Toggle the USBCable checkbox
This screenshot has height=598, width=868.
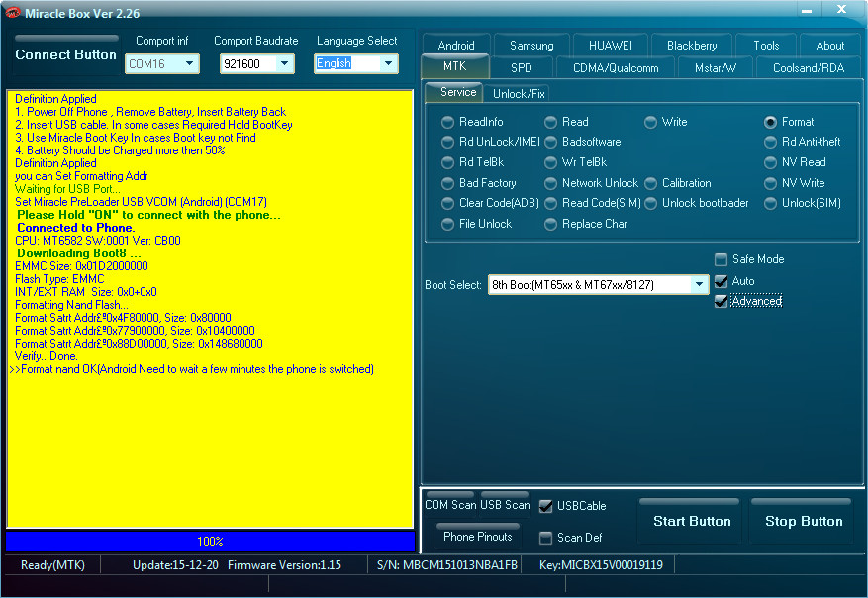[x=545, y=506]
